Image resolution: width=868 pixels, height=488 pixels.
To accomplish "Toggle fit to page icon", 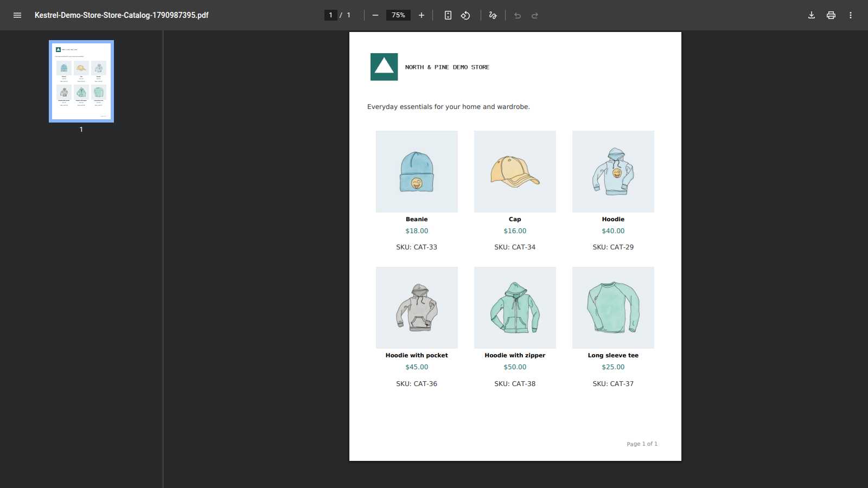I will pyautogui.click(x=448, y=15).
